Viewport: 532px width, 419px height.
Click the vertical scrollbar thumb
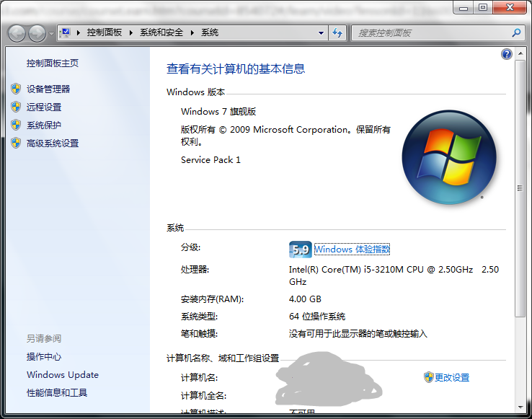coord(520,188)
